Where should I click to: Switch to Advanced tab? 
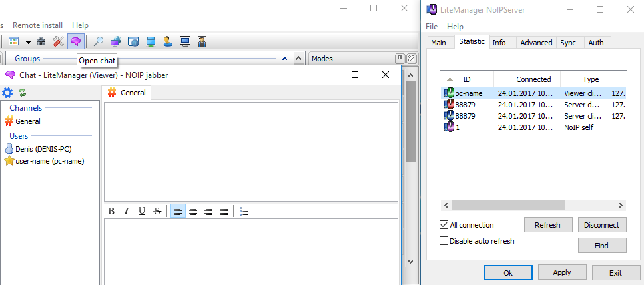pos(536,43)
